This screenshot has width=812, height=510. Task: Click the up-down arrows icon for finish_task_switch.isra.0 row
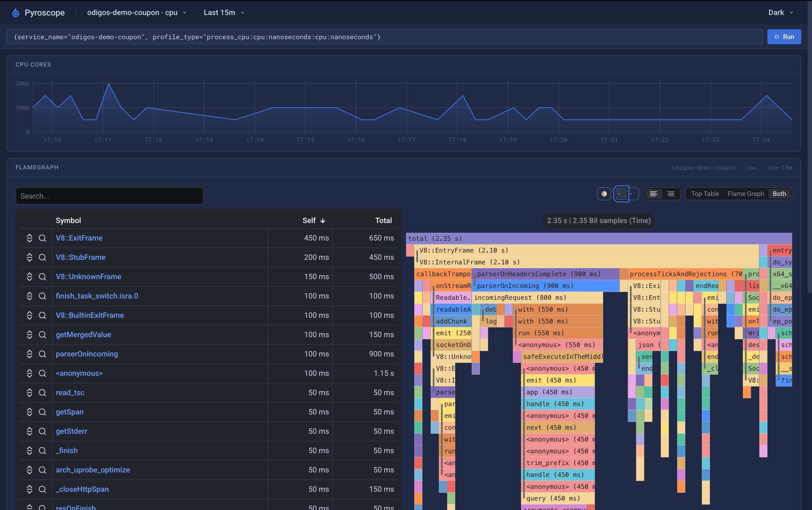point(29,296)
